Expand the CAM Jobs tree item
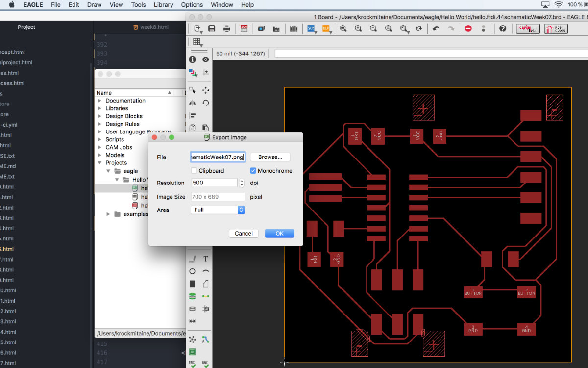 (x=100, y=147)
